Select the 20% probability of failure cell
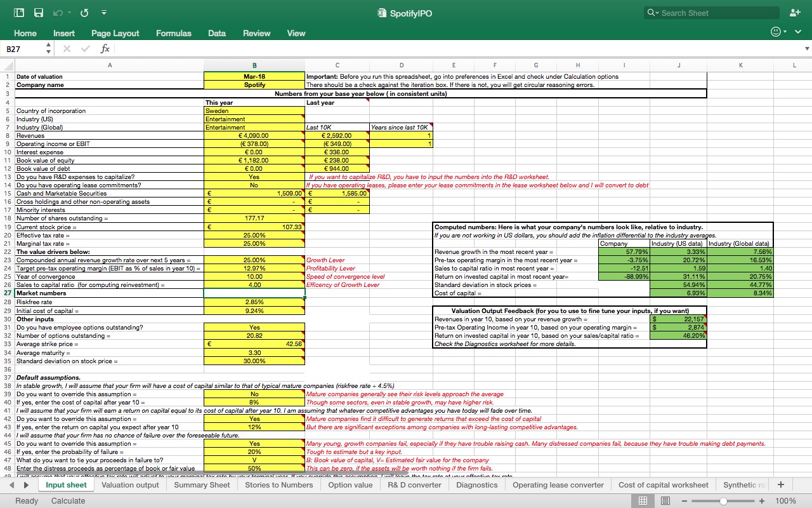812x508 pixels. coord(254,451)
